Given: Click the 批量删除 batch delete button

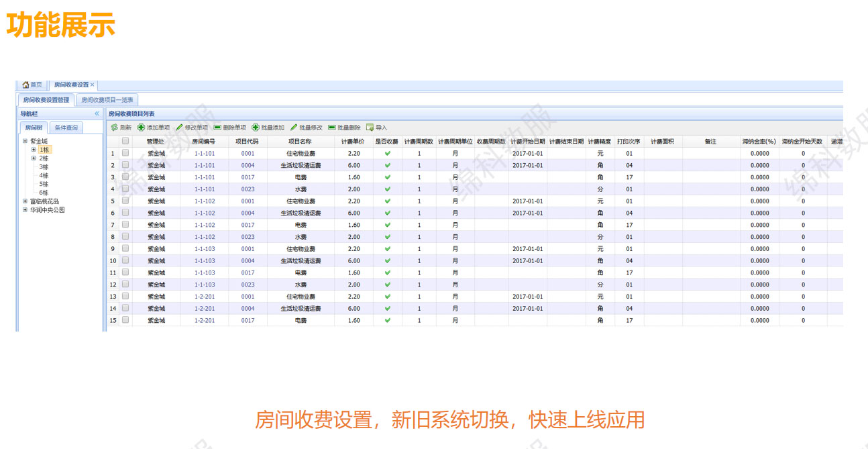Looking at the screenshot, I should tap(345, 128).
